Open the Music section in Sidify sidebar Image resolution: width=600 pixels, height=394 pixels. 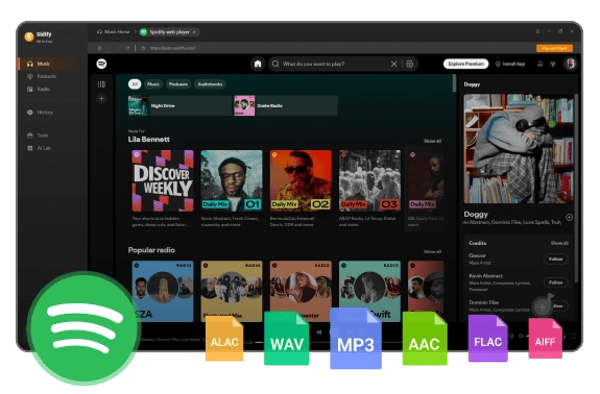click(x=47, y=64)
